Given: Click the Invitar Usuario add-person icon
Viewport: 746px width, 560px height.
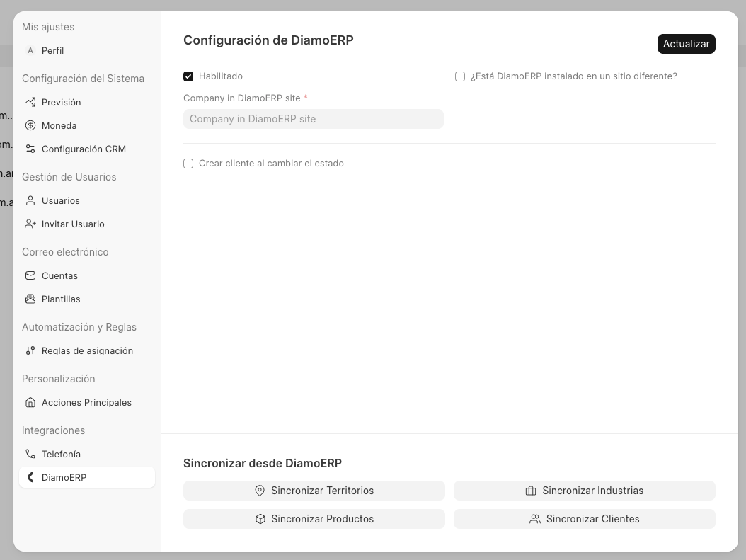Looking at the screenshot, I should 30,224.
